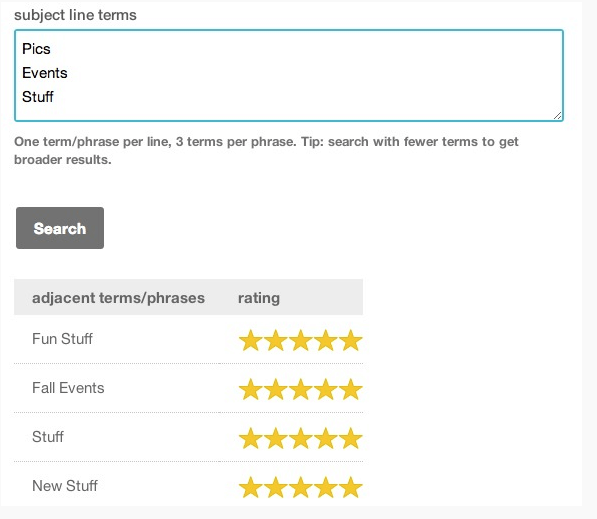Click the third star of Fall Events rating
The width and height of the screenshot is (597, 519).
click(x=300, y=389)
